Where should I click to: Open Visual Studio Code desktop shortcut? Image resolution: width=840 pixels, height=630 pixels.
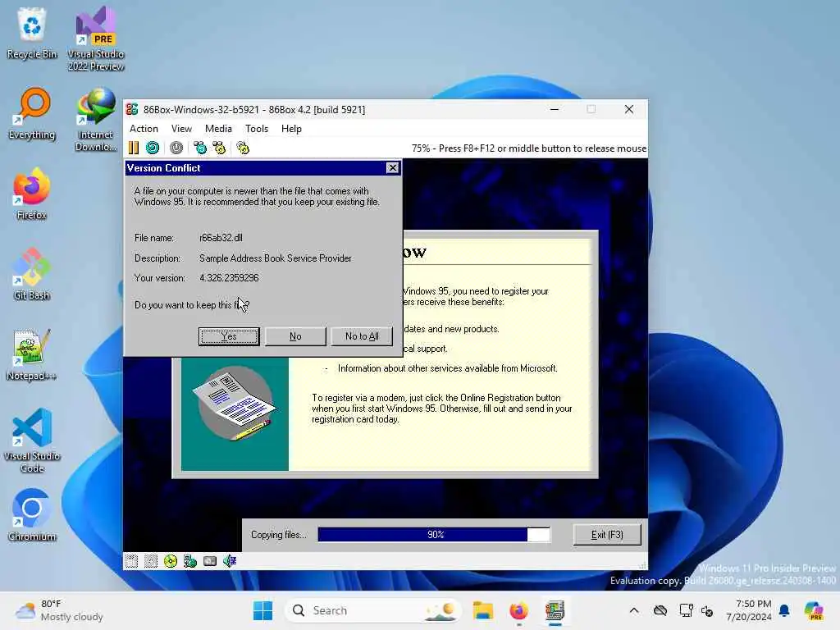(32, 441)
